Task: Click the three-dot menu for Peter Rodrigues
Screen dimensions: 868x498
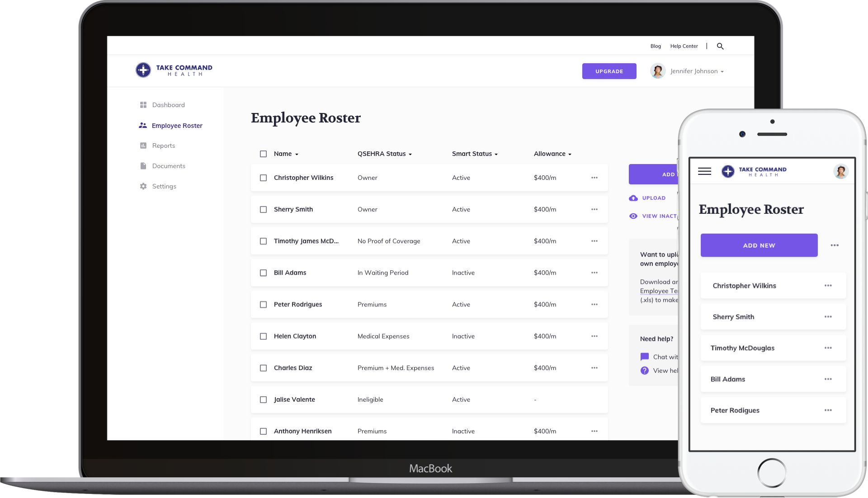Action: 594,304
